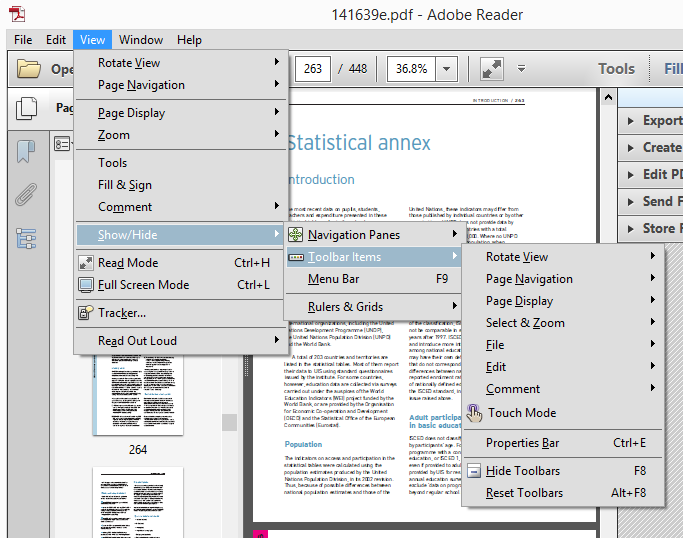The image size is (683, 538).
Task: Open the File menu
Action: (x=23, y=40)
